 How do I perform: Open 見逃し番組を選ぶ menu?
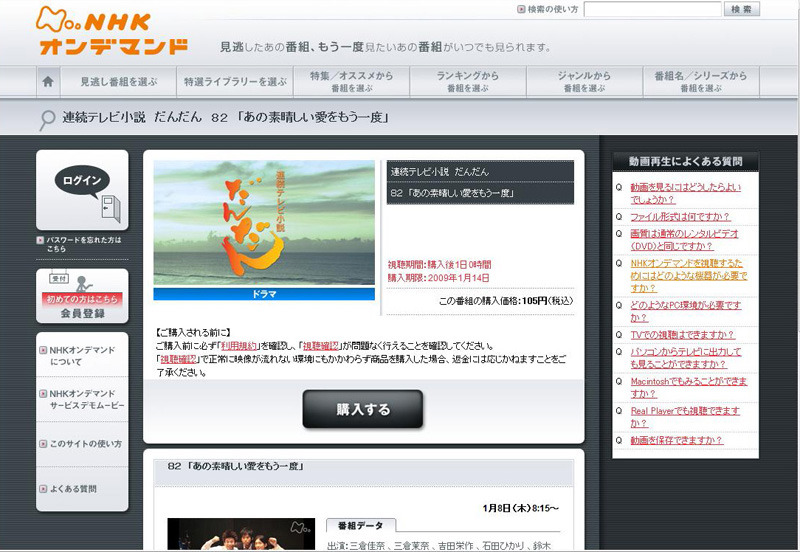pyautogui.click(x=118, y=82)
